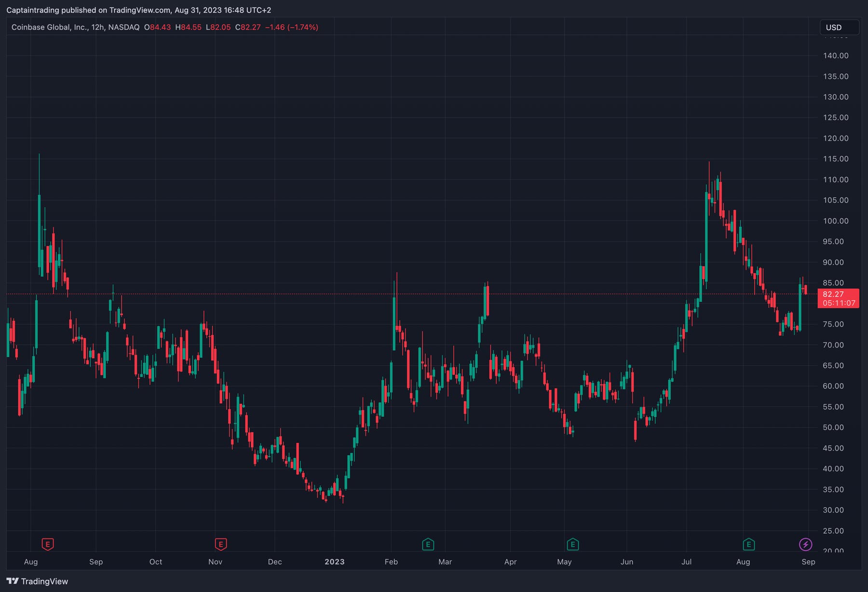Screen dimensions: 868x592
Task: Click the 140.00 price axis label
Action: tap(836, 55)
